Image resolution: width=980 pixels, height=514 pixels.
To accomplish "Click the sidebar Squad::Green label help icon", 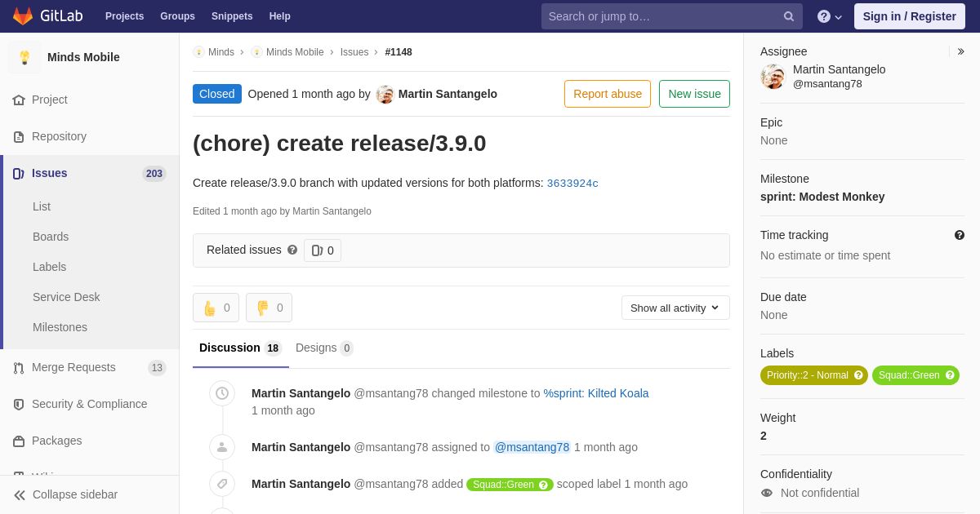I will [950, 375].
